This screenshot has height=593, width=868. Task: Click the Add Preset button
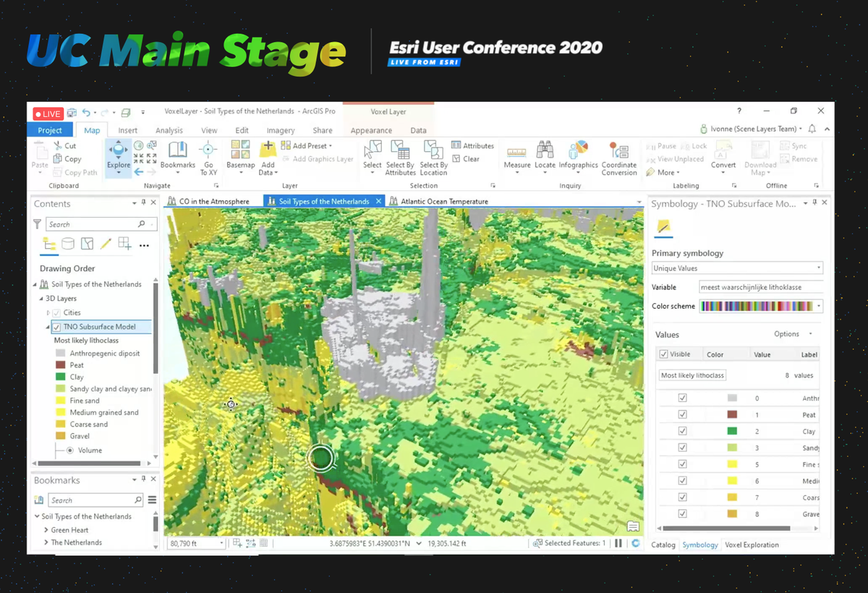(307, 146)
